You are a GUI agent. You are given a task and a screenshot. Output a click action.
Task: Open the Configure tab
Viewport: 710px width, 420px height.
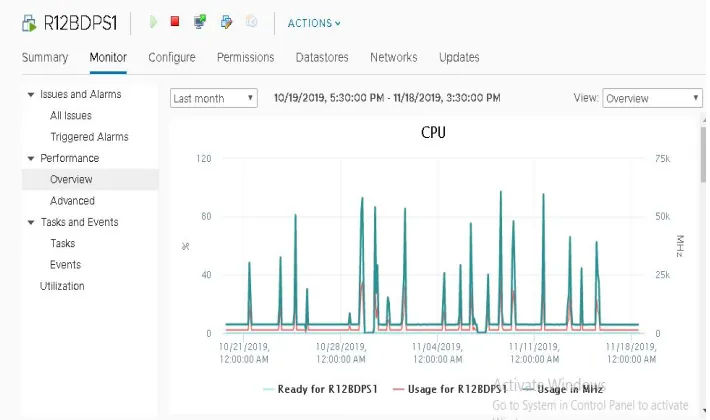tap(172, 57)
